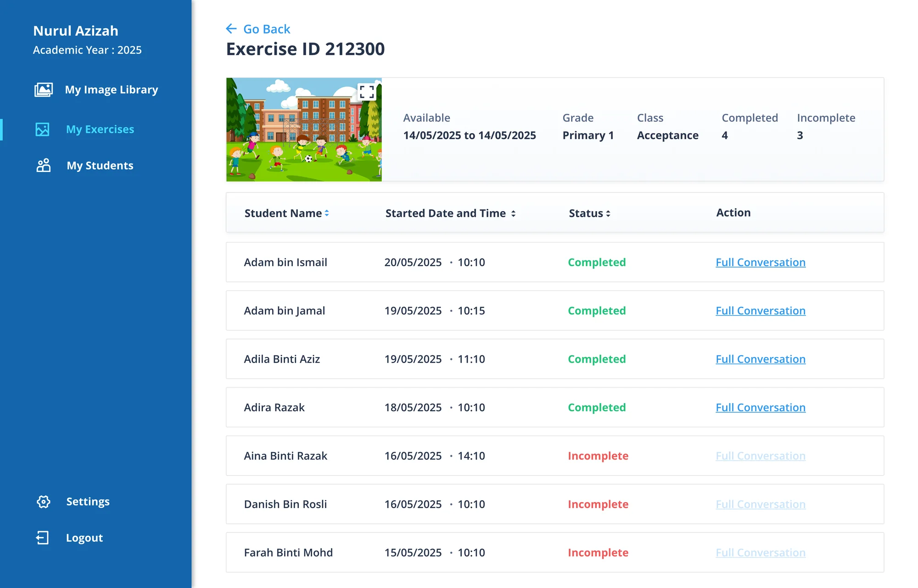This screenshot has height=588, width=918.
Task: Sort the table by Student Name arrows
Action: (327, 213)
